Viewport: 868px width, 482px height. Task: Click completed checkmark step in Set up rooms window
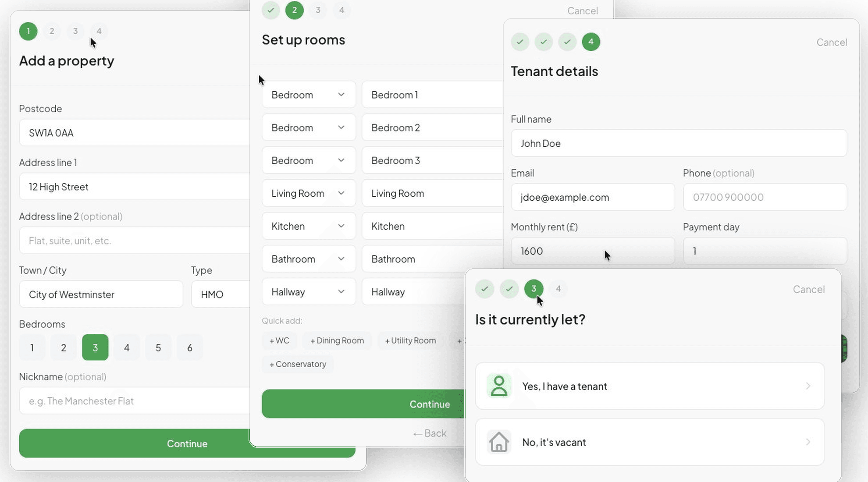(x=271, y=10)
